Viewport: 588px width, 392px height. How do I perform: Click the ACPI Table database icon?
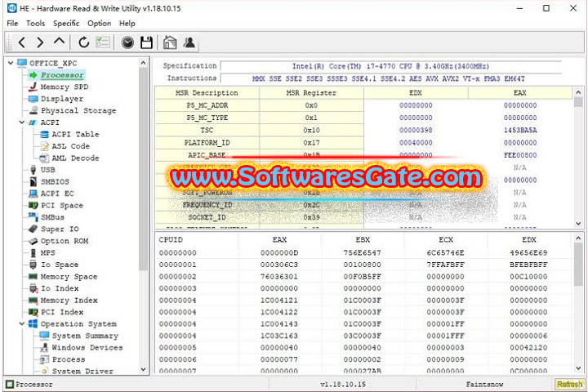coord(44,134)
